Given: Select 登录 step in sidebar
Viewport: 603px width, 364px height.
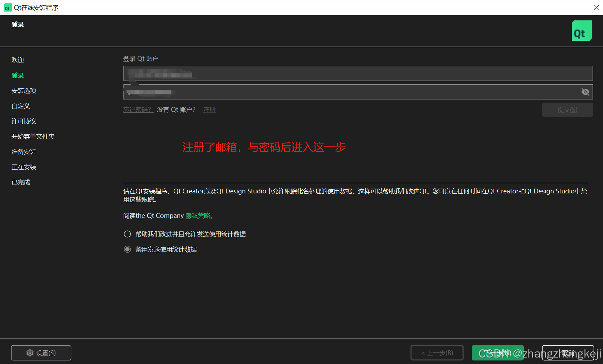Looking at the screenshot, I should coord(18,75).
